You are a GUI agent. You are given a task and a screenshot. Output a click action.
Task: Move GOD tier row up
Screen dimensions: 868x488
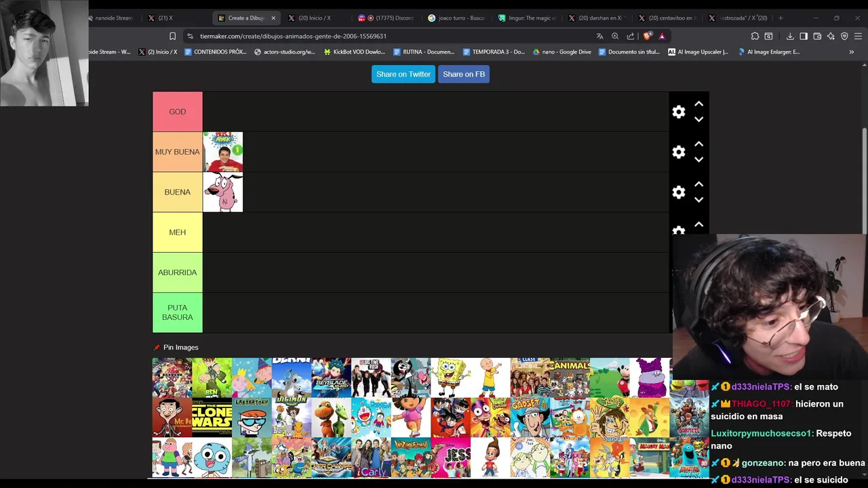click(698, 104)
